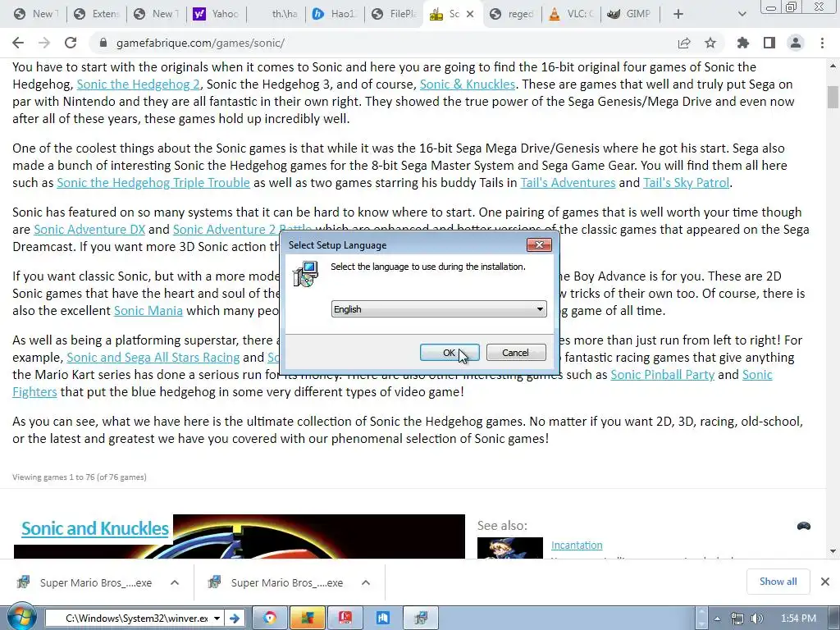
Task: Open setup installer taskbar icon
Action: 421,619
